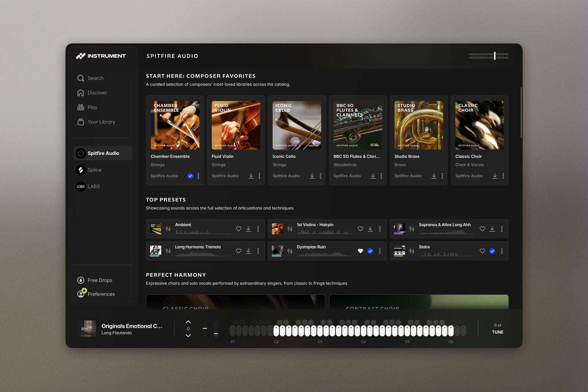
Task: Download the 1st Violins - Hairpin preset
Action: click(370, 229)
